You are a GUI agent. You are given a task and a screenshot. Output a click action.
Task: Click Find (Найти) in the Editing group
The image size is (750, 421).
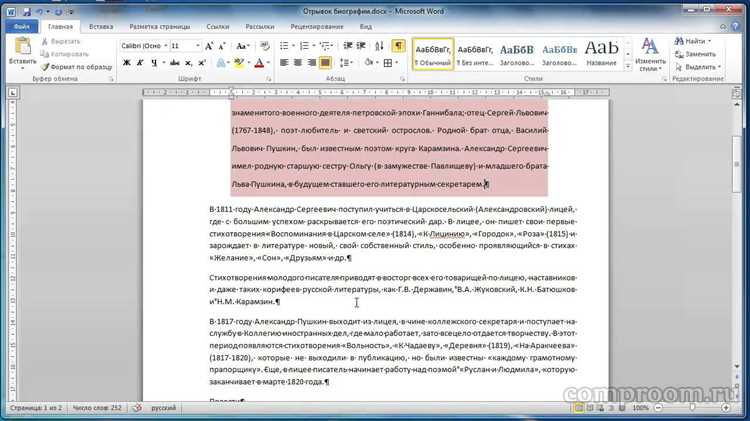693,42
